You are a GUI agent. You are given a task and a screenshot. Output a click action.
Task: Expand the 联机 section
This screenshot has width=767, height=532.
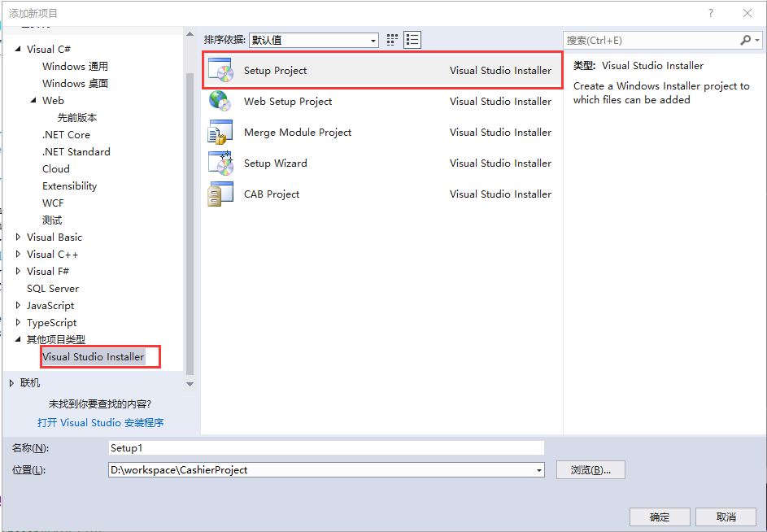[10, 382]
